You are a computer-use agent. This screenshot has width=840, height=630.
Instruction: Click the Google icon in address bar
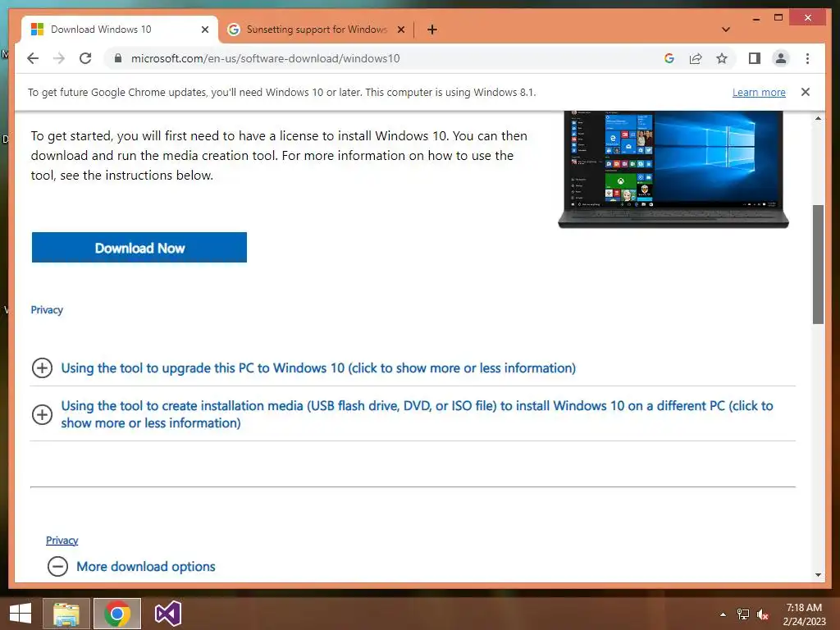tap(669, 58)
